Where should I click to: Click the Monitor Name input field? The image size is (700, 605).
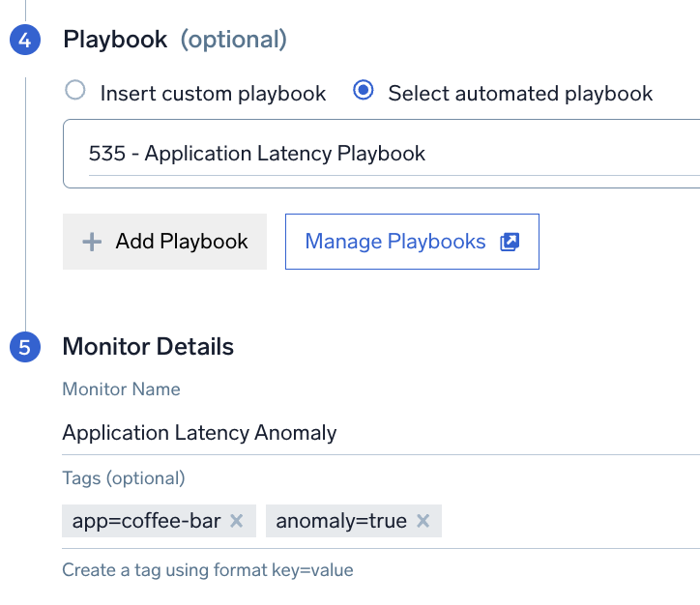(x=381, y=433)
